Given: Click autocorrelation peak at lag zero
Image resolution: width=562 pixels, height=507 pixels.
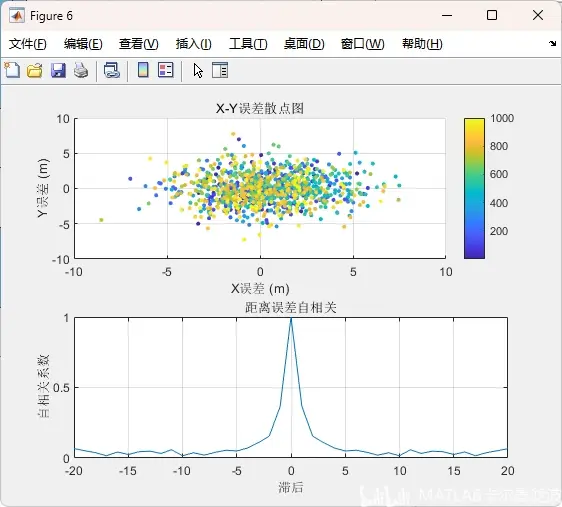Looking at the screenshot, I should tap(291, 319).
